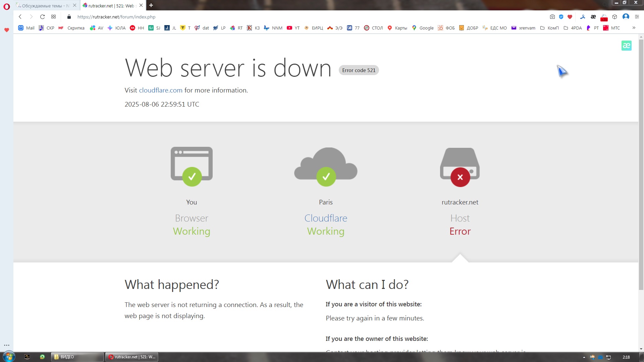Viewport: 644px width, 362px height.
Task: Open Easy Setup sliders menu
Action: pos(637,17)
